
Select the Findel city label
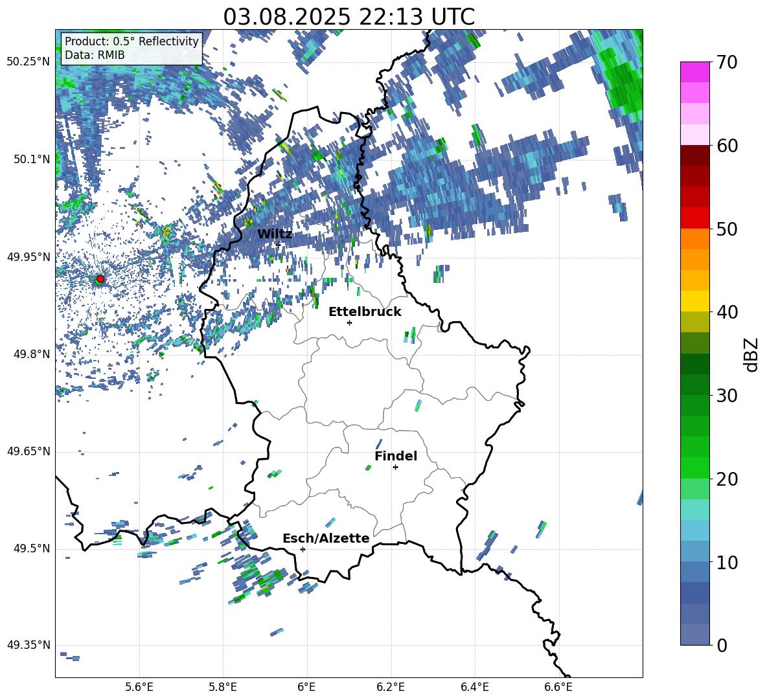coord(396,456)
